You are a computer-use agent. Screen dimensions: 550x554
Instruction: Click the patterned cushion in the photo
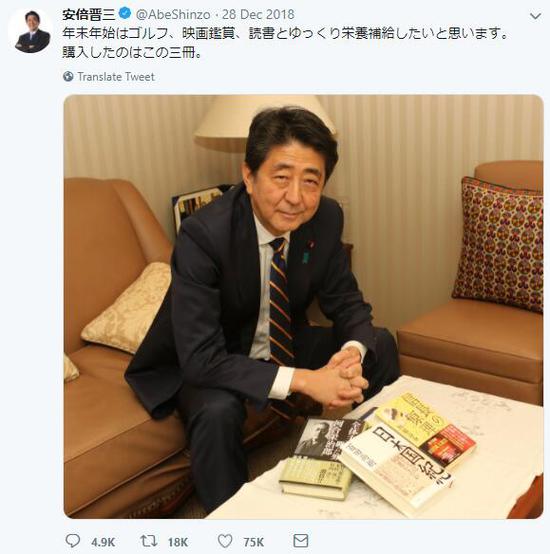(499, 244)
